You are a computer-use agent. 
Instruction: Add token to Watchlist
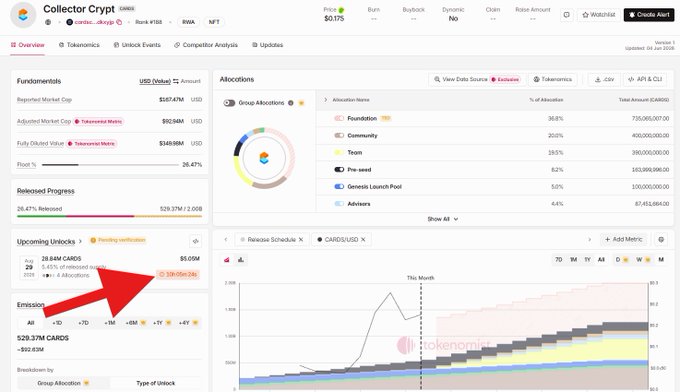[x=598, y=15]
